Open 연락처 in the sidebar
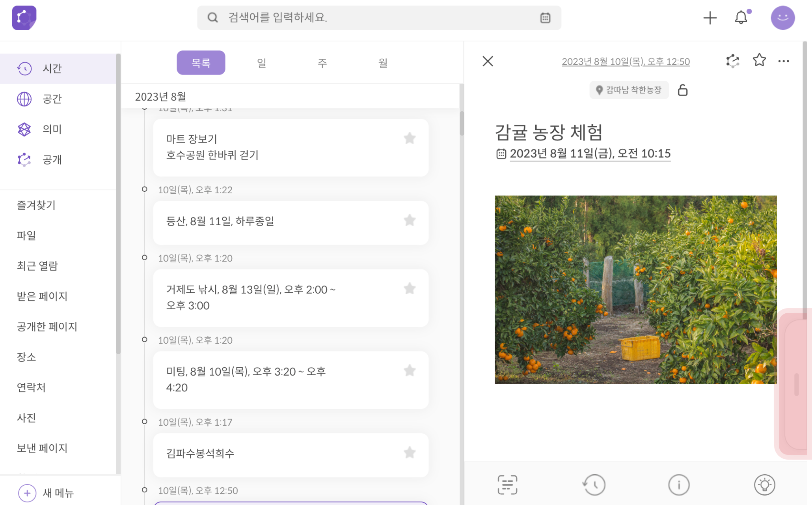Screen dimensions: 812x505 (31, 387)
